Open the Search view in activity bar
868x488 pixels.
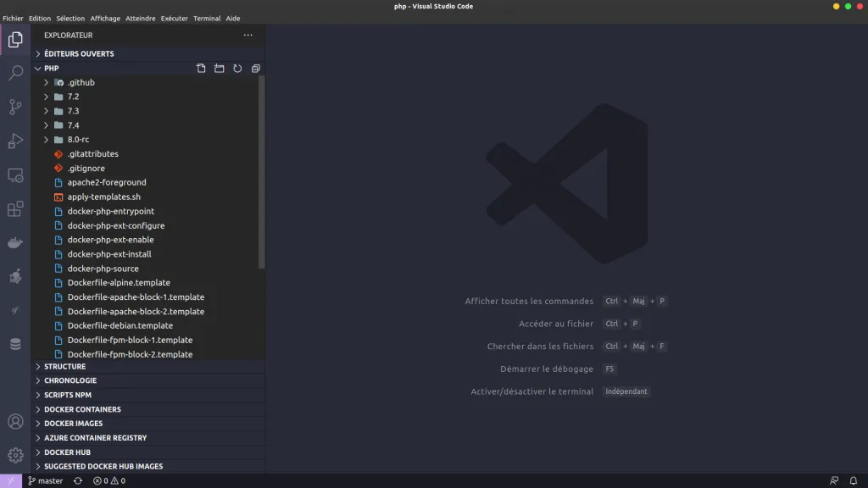[15, 73]
